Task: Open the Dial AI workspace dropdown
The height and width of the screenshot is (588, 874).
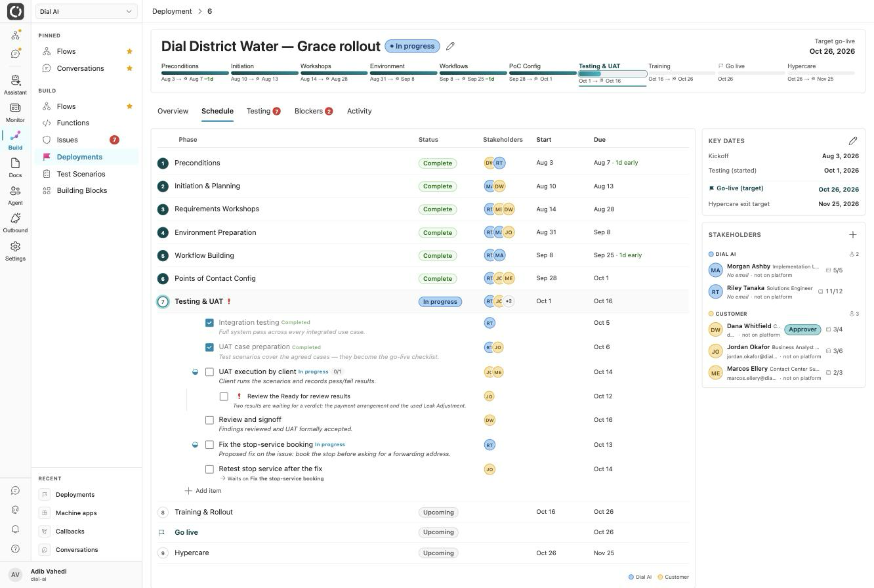Action: pyautogui.click(x=86, y=11)
